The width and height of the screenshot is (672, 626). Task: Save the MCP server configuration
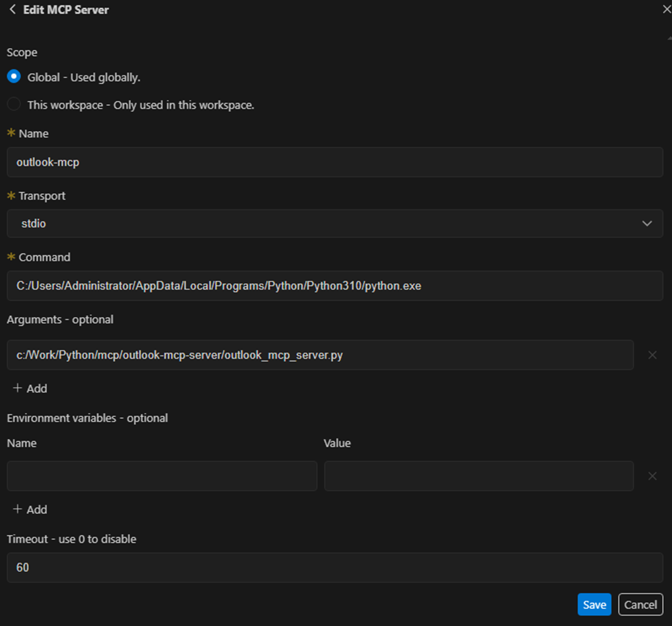click(594, 604)
